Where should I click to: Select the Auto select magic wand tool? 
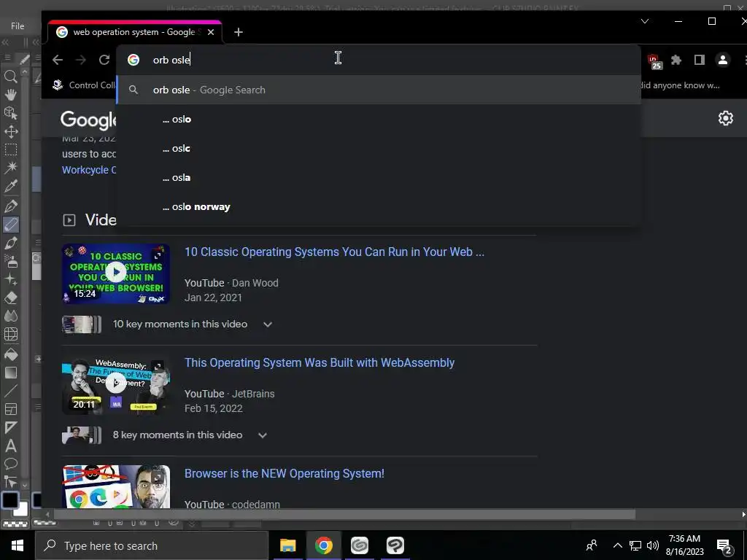point(10,168)
